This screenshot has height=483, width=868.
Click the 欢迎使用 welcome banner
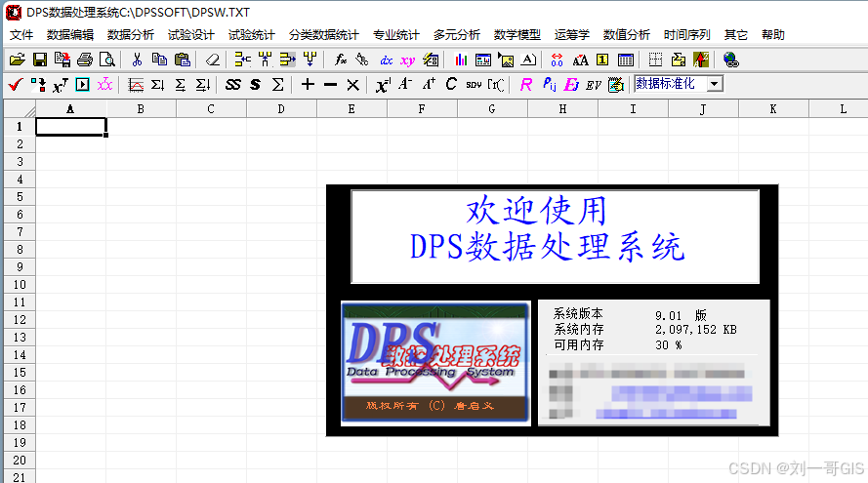pos(536,211)
